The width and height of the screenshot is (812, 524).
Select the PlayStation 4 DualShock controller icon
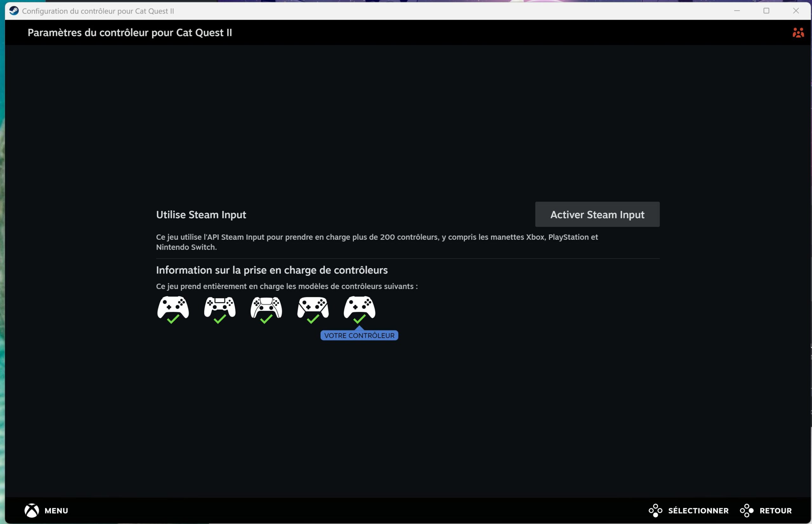point(220,307)
